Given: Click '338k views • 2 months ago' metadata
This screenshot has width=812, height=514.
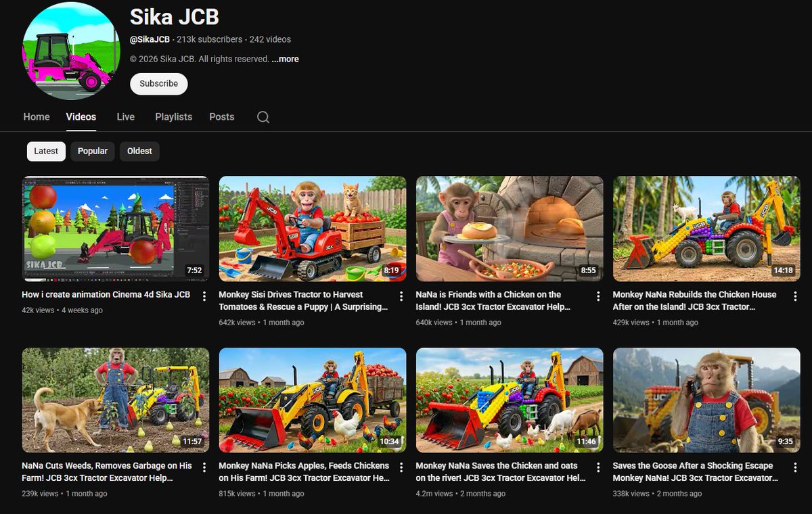Looking at the screenshot, I should [x=658, y=494].
